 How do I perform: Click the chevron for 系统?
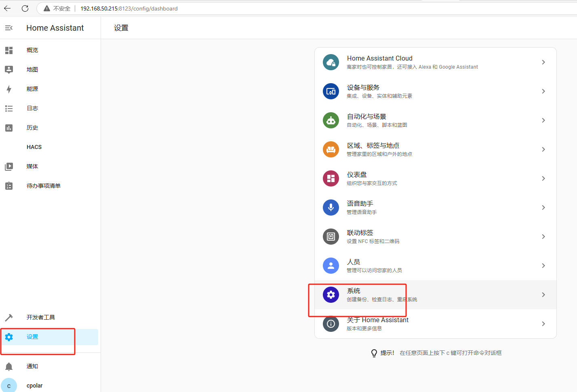[x=543, y=295]
